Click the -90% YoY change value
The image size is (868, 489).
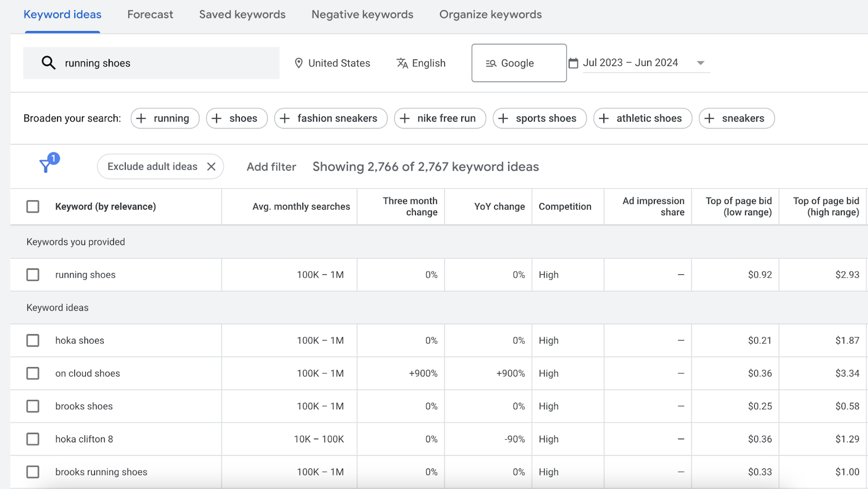tap(515, 439)
